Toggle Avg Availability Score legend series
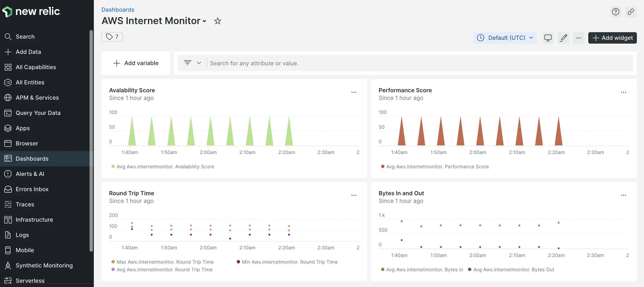This screenshot has height=287, width=644. pyautogui.click(x=165, y=166)
